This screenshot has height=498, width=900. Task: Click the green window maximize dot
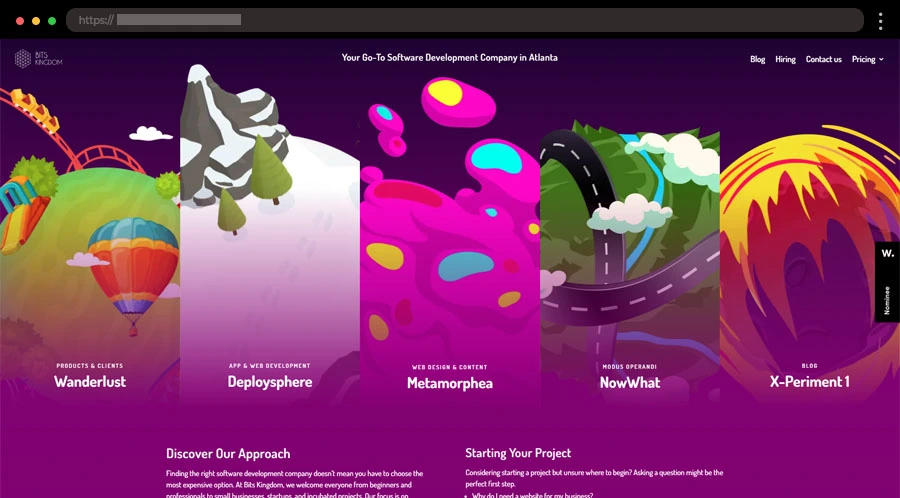pyautogui.click(x=52, y=20)
